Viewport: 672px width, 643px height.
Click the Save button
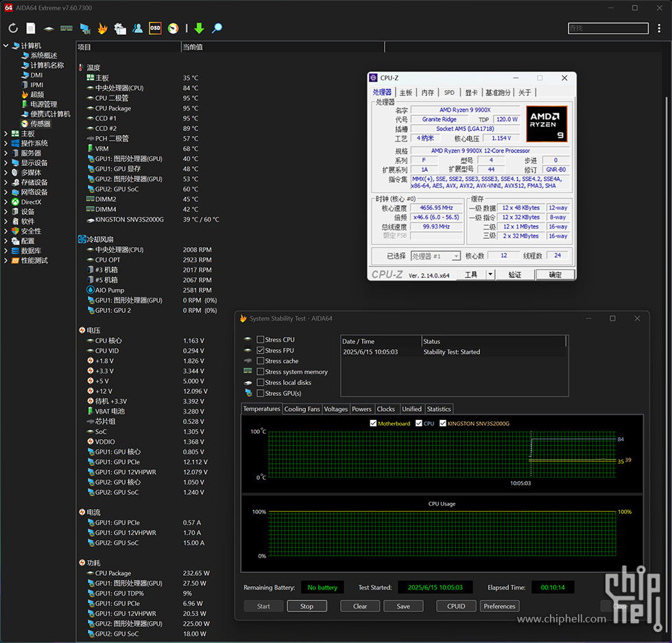pyautogui.click(x=403, y=606)
